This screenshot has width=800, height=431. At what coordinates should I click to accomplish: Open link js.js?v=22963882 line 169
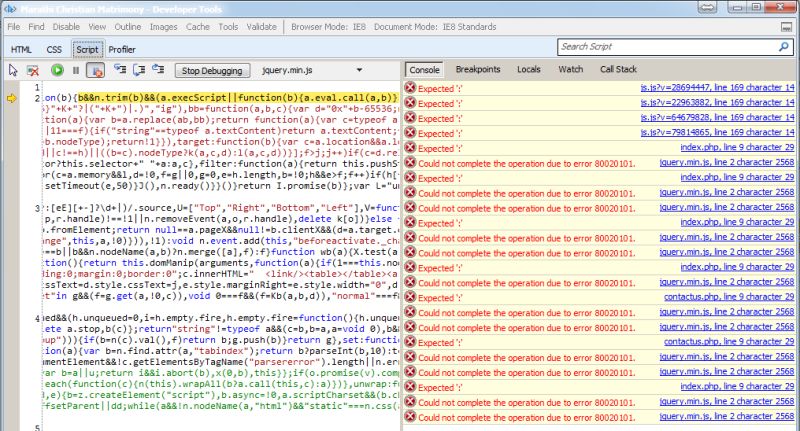(x=717, y=103)
